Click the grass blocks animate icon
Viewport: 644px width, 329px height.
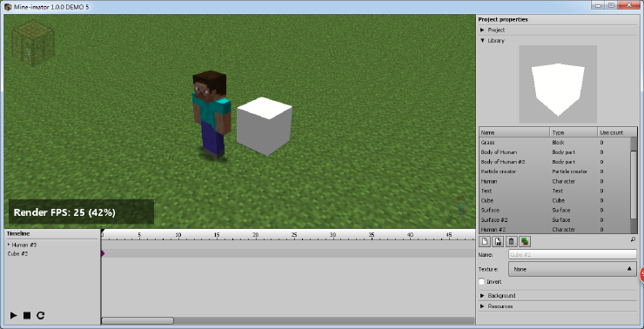coord(525,241)
